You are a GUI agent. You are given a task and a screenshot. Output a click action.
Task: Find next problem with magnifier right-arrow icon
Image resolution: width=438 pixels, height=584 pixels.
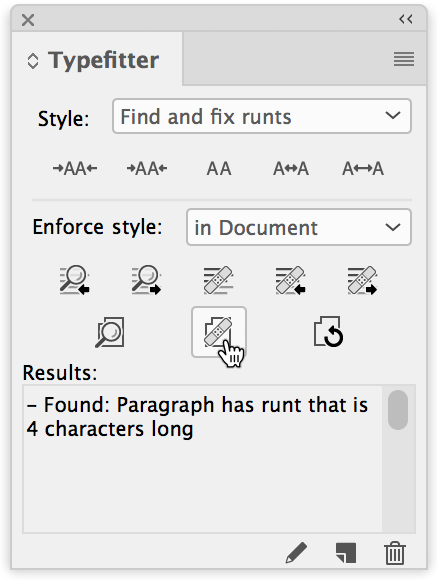[146, 280]
